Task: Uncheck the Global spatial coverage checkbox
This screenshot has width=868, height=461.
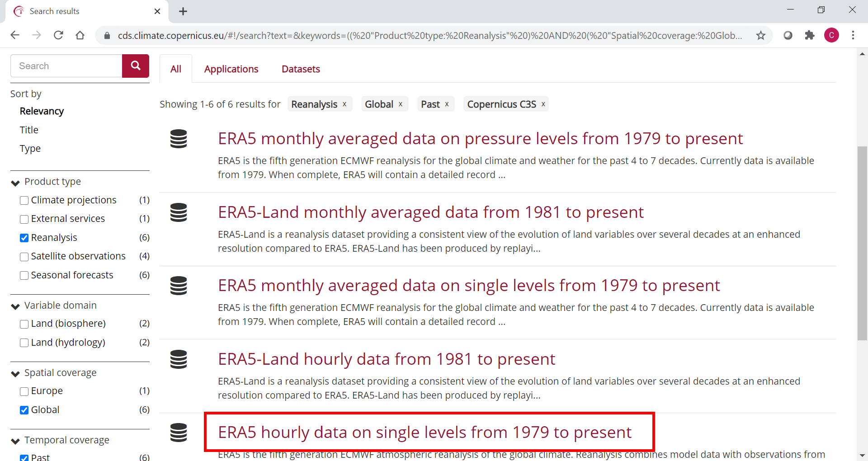Action: coord(24,410)
